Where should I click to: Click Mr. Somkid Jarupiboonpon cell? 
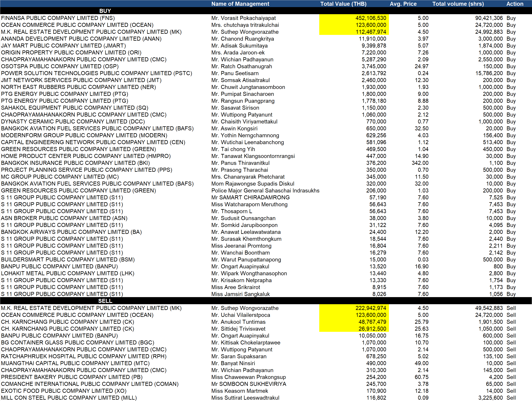point(244,225)
